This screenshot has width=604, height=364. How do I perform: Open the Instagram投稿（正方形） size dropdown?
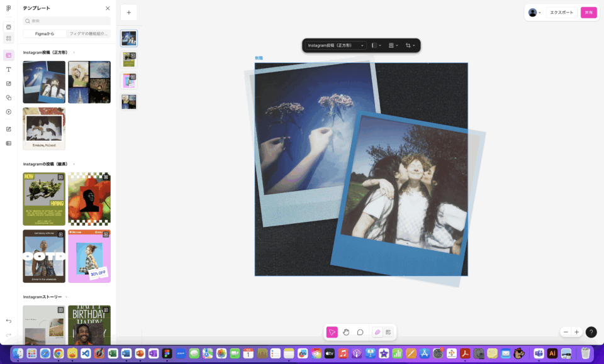pos(336,45)
